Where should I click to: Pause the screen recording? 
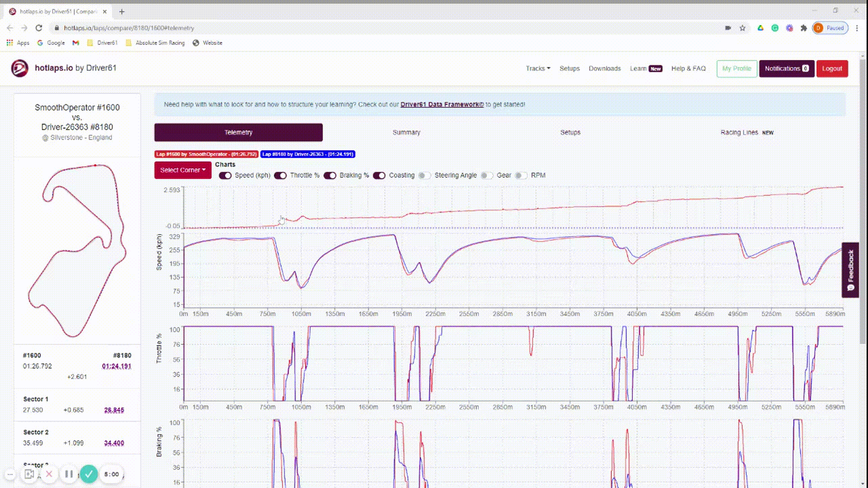(x=69, y=474)
